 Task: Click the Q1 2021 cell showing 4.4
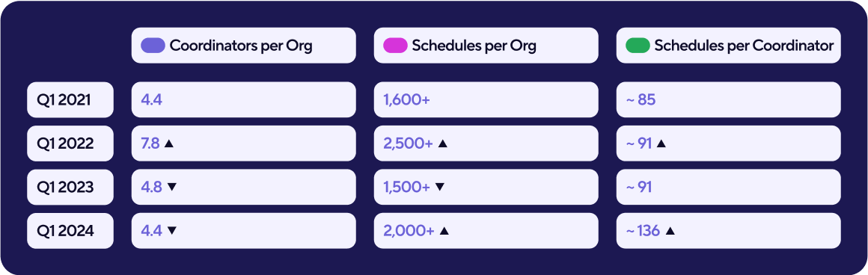[x=244, y=100]
